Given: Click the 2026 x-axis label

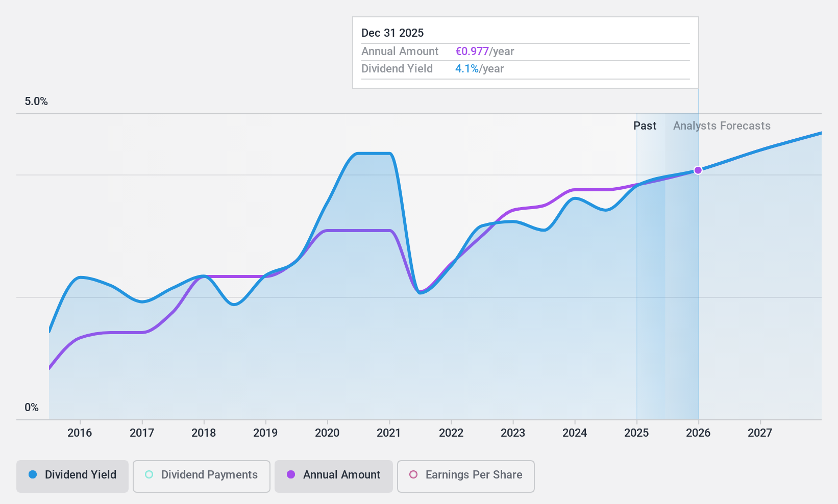Looking at the screenshot, I should pyautogui.click(x=698, y=433).
